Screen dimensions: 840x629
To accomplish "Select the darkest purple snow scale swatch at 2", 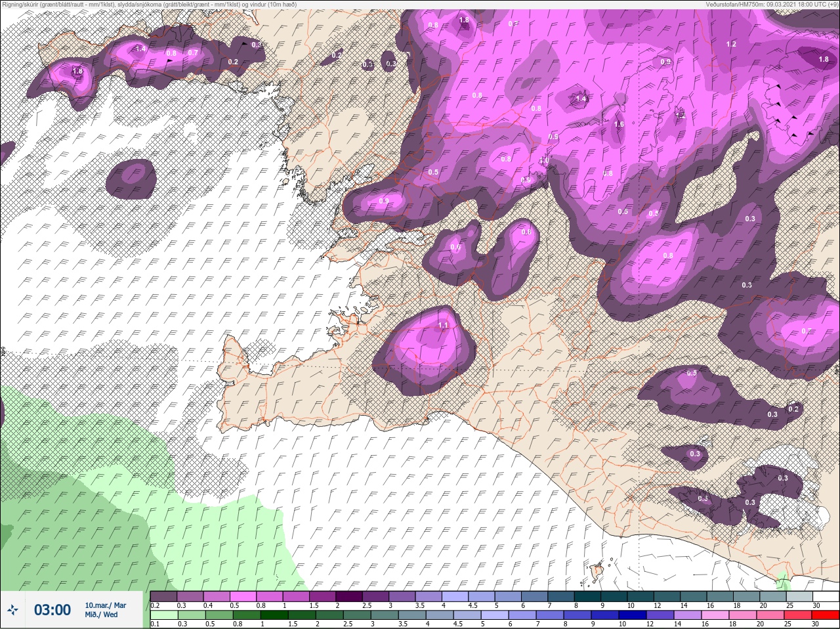I will (x=349, y=596).
